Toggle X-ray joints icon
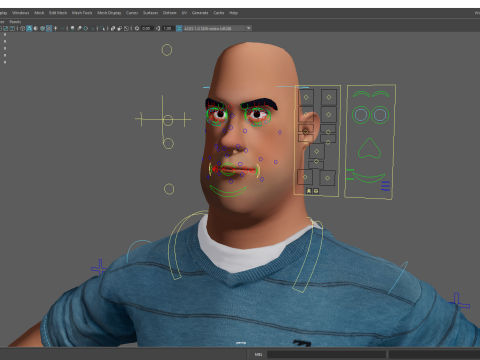Image resolution: width=480 pixels, height=360 pixels. tap(126, 28)
